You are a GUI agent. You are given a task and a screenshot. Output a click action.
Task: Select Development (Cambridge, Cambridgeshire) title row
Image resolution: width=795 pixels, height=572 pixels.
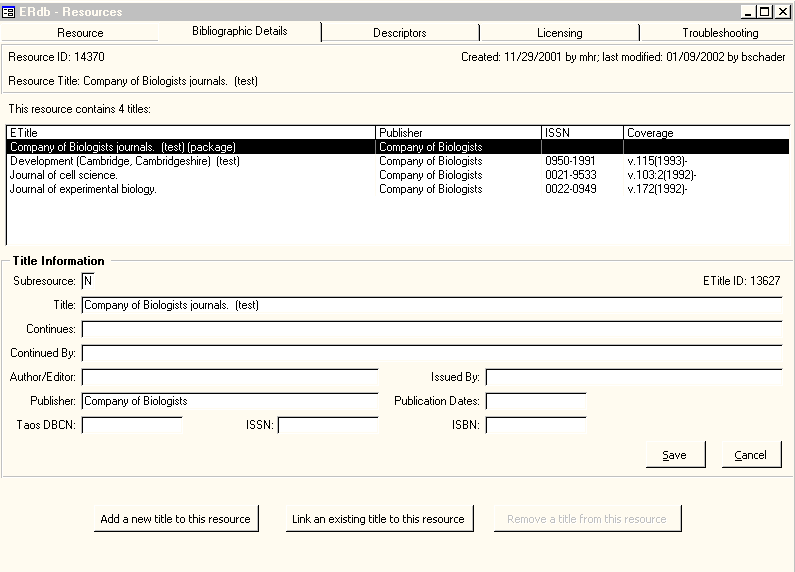(125, 161)
